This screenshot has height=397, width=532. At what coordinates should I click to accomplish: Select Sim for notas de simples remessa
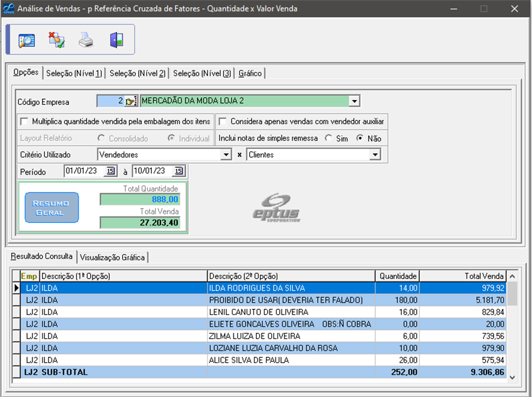click(328, 139)
